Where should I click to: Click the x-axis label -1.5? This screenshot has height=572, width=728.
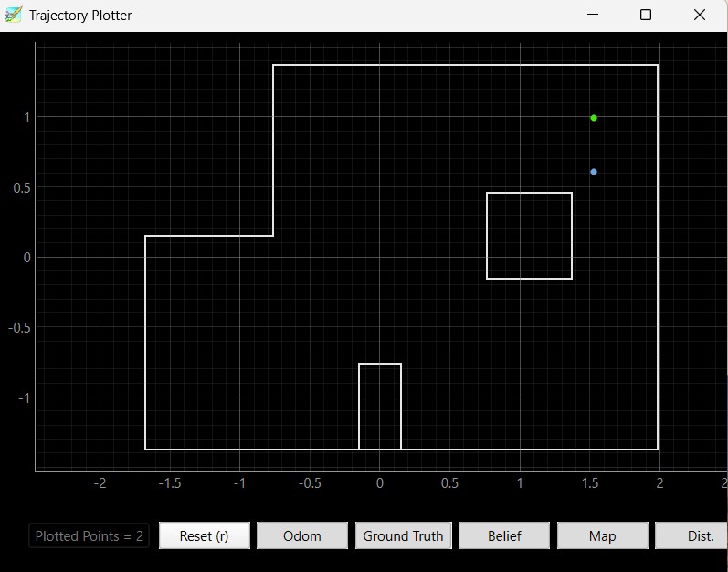pyautogui.click(x=170, y=483)
